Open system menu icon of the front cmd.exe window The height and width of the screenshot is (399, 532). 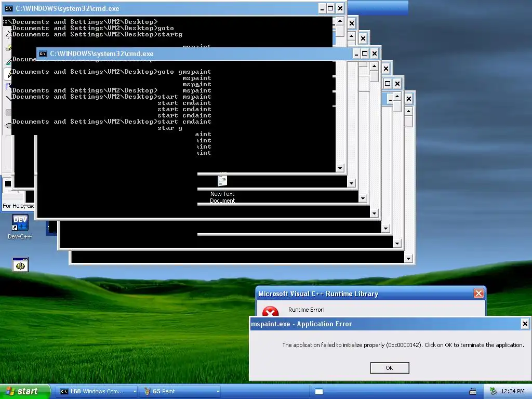(x=43, y=54)
